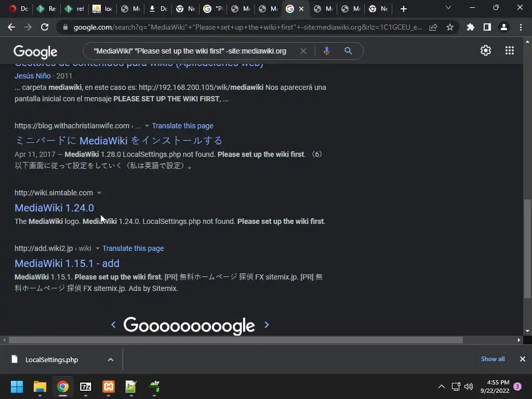Open dropdown arrow next to withachristianwife URL

coord(147,126)
